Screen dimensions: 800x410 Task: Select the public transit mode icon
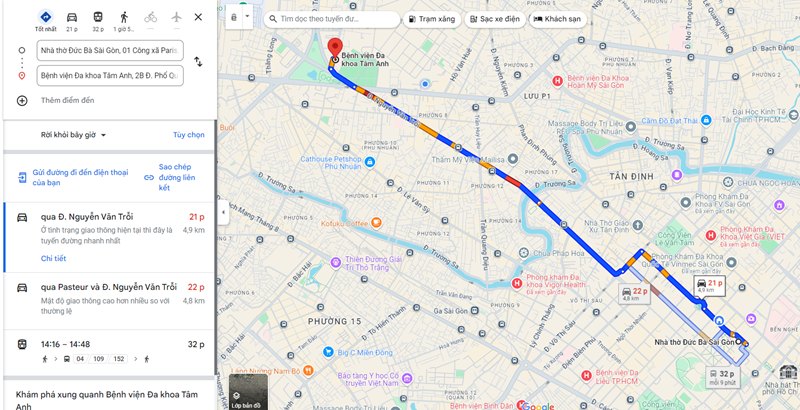tap(98, 17)
